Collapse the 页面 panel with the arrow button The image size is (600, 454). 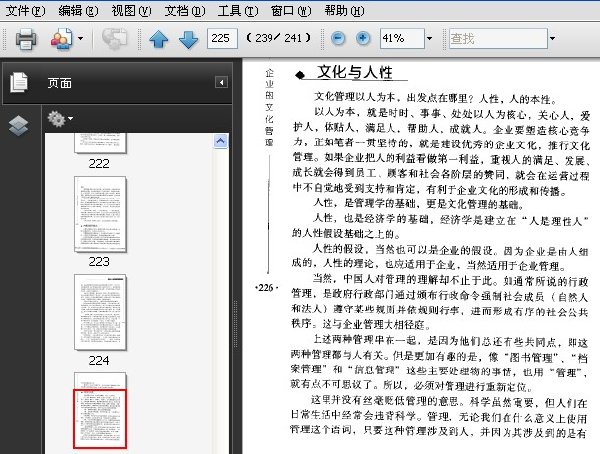click(221, 82)
